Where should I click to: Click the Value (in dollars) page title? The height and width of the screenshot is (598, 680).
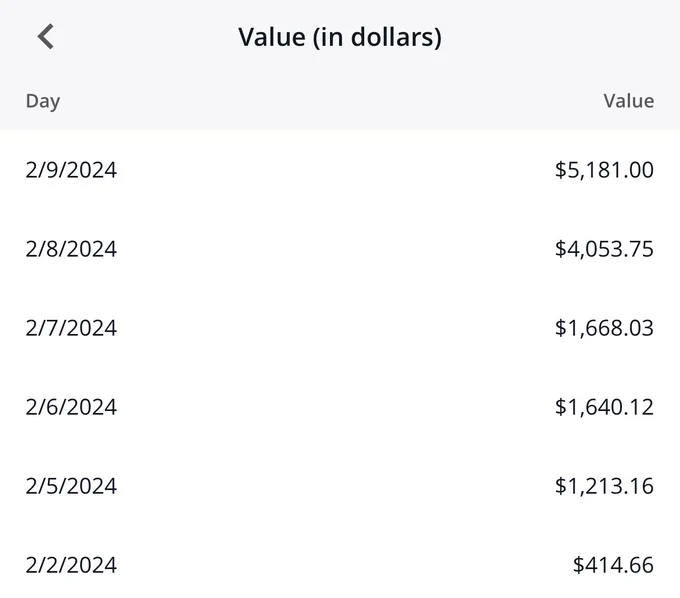(340, 37)
